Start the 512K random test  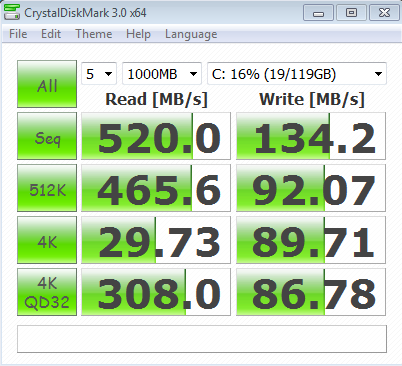pyautogui.click(x=47, y=188)
